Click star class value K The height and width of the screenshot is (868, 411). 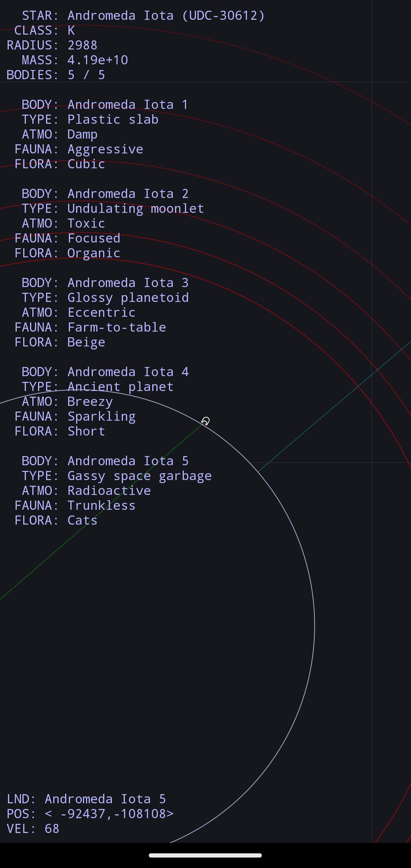(71, 30)
